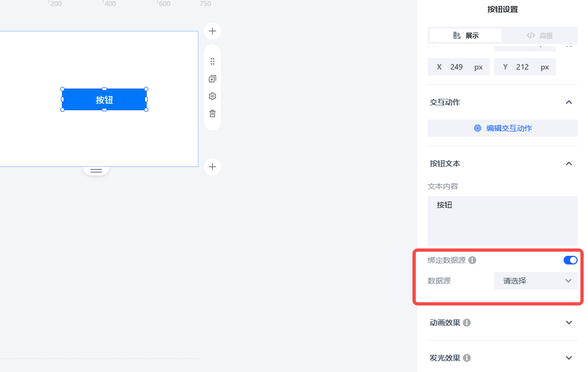This screenshot has width=588, height=372.
Task: Collapse the 按钮文本 section
Action: 569,163
